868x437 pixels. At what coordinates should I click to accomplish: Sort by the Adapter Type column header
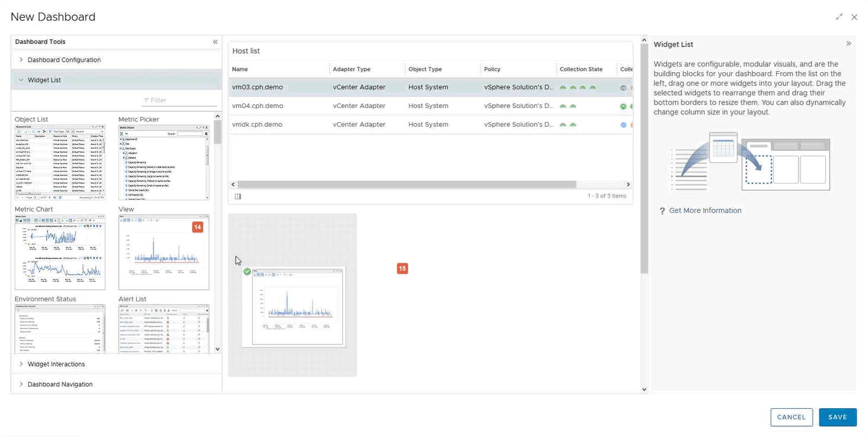coord(352,69)
